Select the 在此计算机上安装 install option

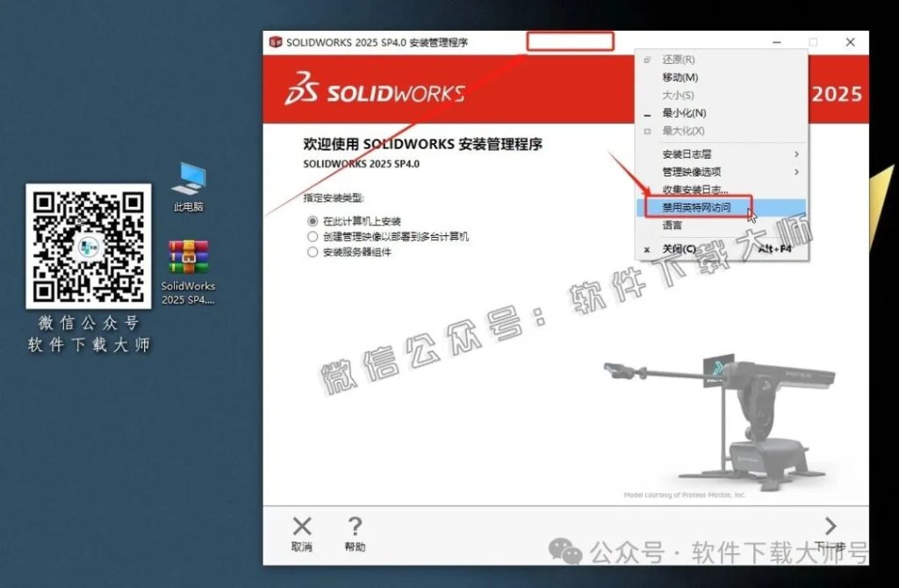pyautogui.click(x=313, y=220)
